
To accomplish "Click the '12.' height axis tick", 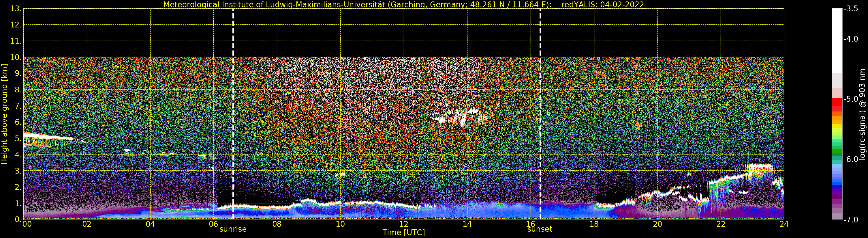I will [16, 25].
